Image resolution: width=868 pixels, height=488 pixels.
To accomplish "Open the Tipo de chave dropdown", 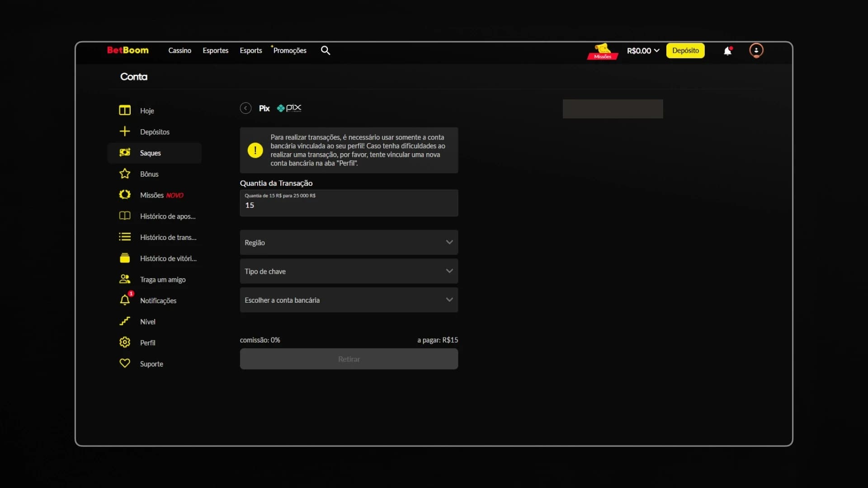I will 349,271.
